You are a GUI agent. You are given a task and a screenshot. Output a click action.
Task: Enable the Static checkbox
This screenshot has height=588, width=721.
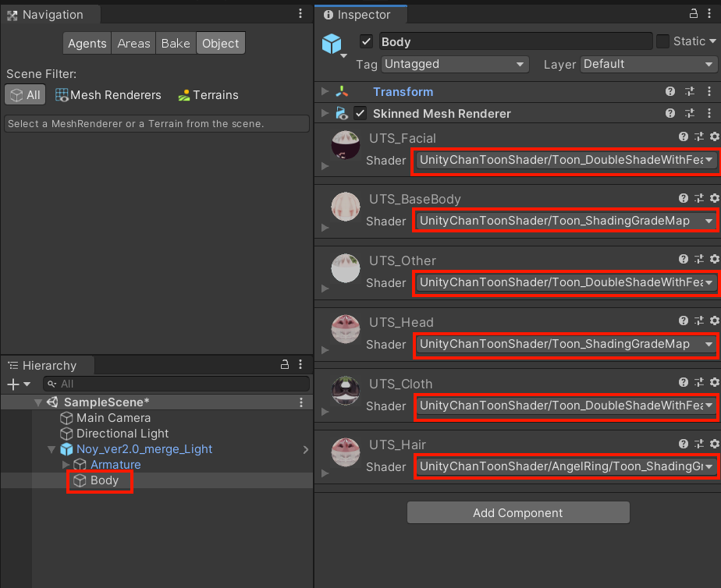pyautogui.click(x=662, y=41)
